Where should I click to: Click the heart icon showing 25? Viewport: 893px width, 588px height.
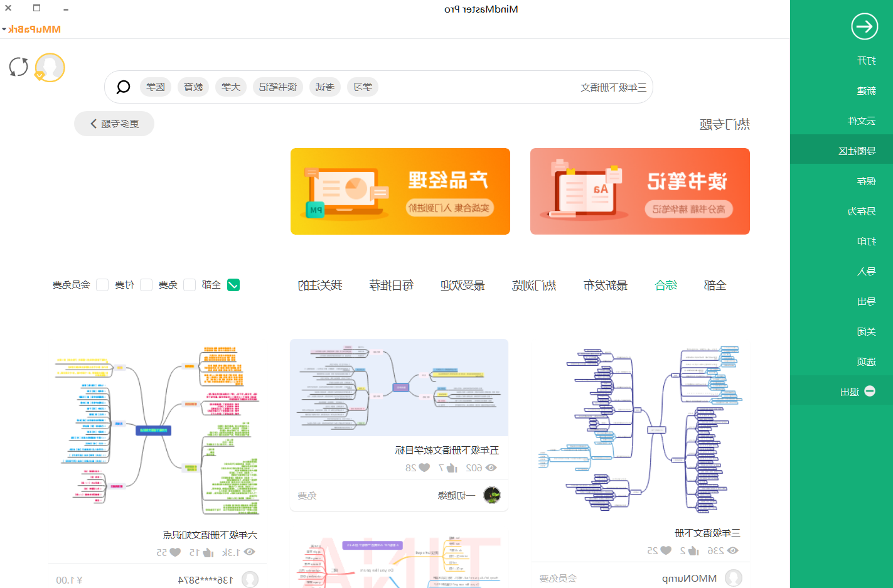click(x=666, y=550)
